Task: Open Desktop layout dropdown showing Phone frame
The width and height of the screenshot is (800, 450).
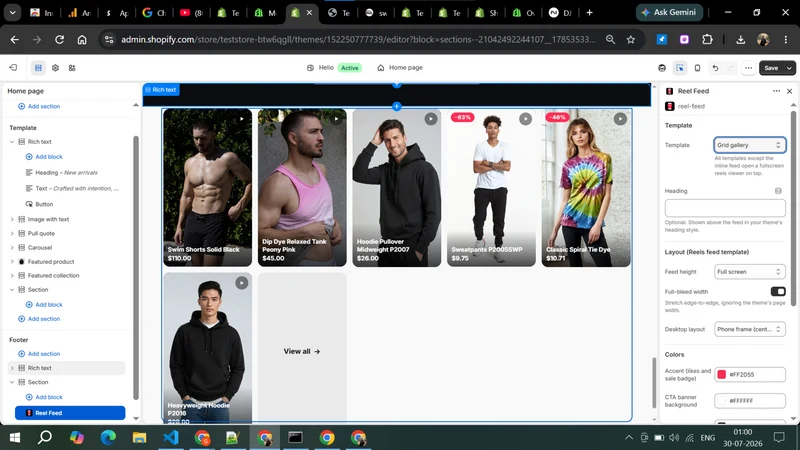Action: (749, 329)
